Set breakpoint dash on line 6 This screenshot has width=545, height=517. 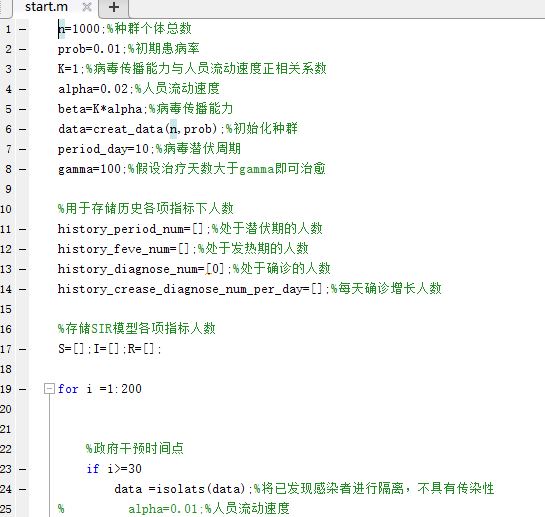(x=23, y=130)
